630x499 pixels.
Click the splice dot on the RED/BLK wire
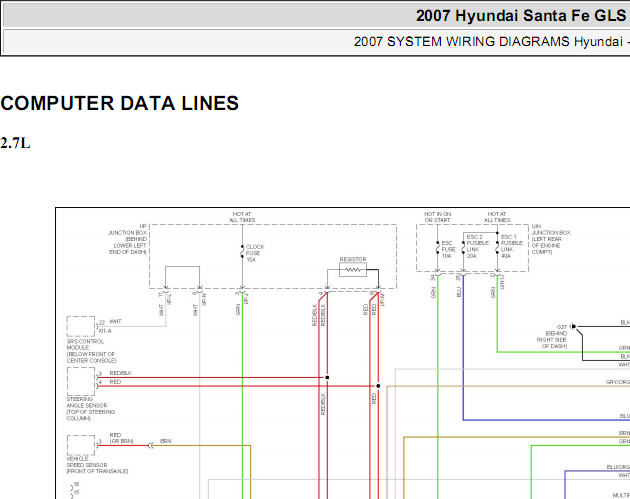[327, 377]
